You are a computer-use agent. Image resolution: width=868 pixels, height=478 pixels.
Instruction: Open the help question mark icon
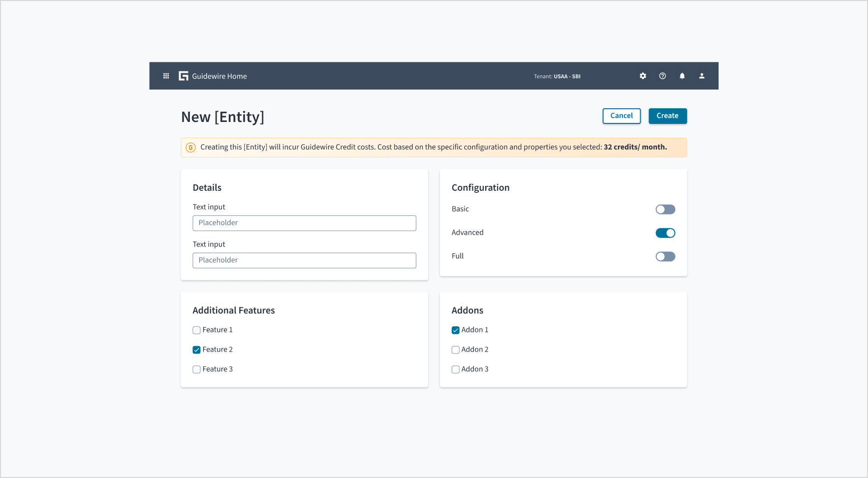[x=662, y=76]
